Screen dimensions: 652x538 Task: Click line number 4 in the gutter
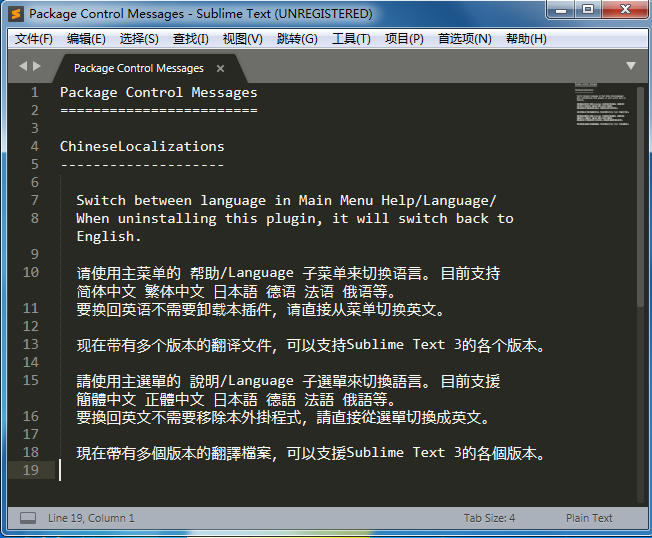[x=35, y=146]
